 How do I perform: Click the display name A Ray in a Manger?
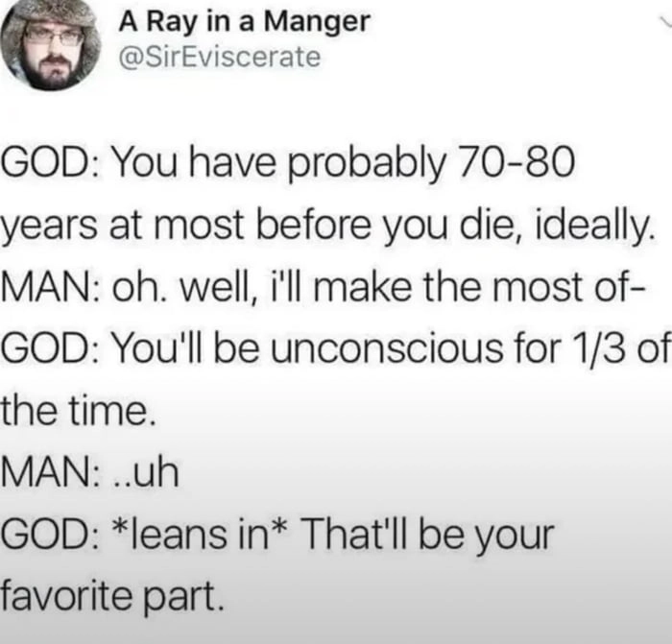(243, 22)
